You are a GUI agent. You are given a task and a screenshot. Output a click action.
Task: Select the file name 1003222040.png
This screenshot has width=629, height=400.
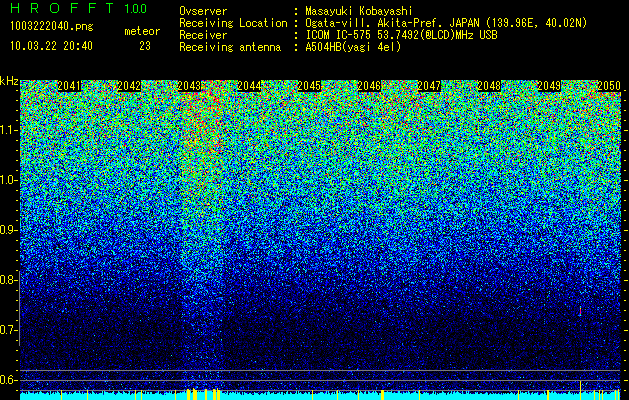(x=52, y=27)
